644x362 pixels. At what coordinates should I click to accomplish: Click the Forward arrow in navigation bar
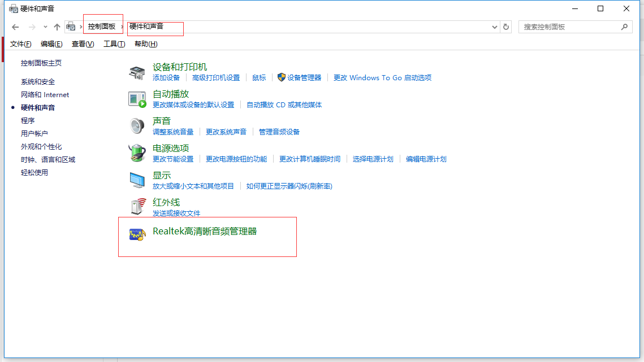[32, 27]
